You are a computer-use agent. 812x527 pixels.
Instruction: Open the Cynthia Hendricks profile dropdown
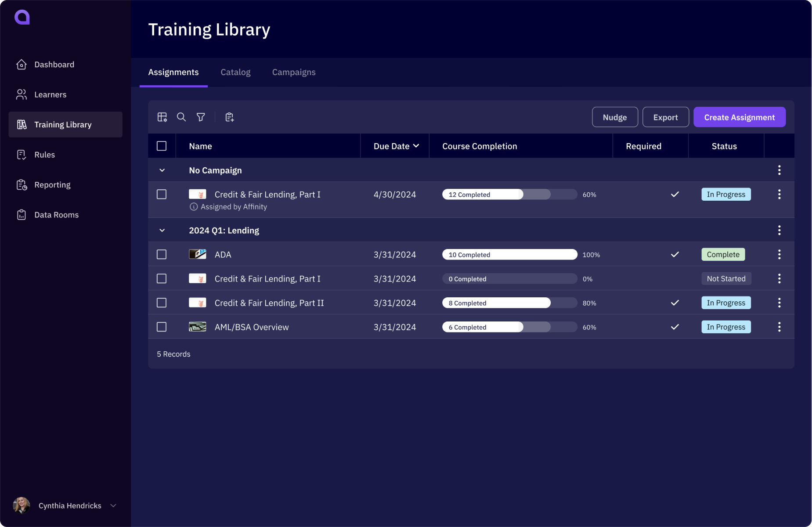(x=113, y=505)
